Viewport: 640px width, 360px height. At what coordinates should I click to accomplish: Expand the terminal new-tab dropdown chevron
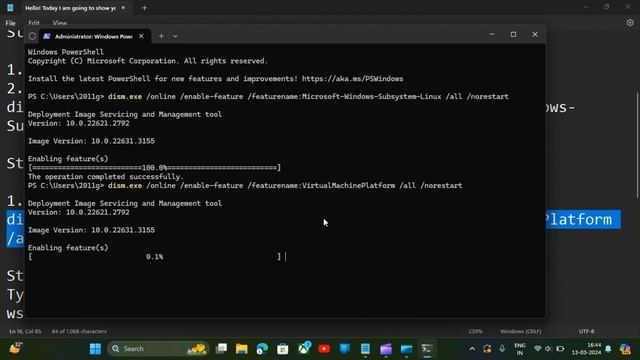tap(175, 36)
